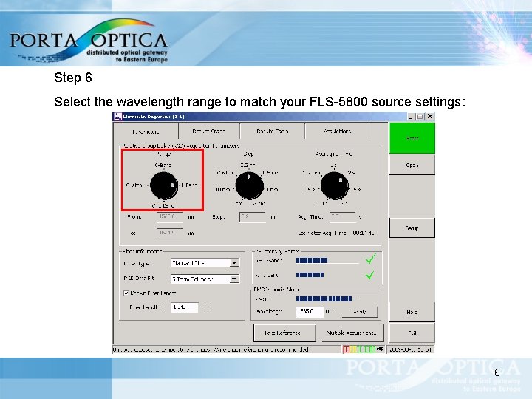532x399 pixels.
Task: Click the battery level indicator in status bar
Action: coord(359,349)
